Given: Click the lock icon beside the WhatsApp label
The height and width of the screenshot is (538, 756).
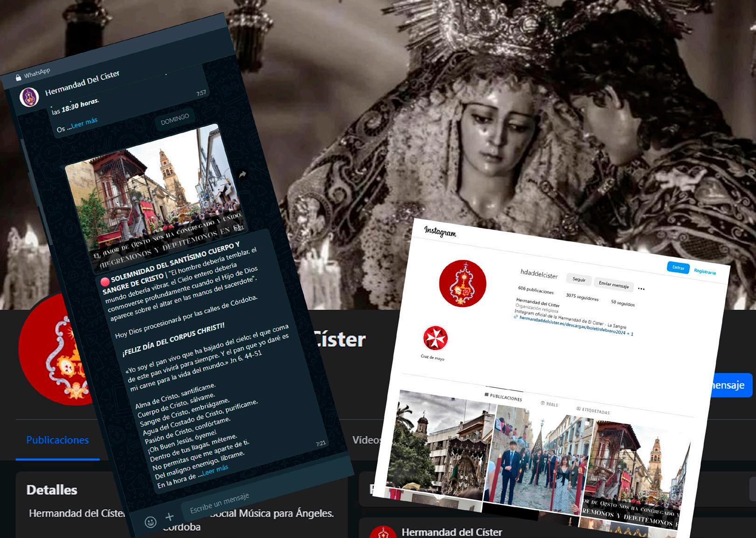Looking at the screenshot, I should 18,77.
